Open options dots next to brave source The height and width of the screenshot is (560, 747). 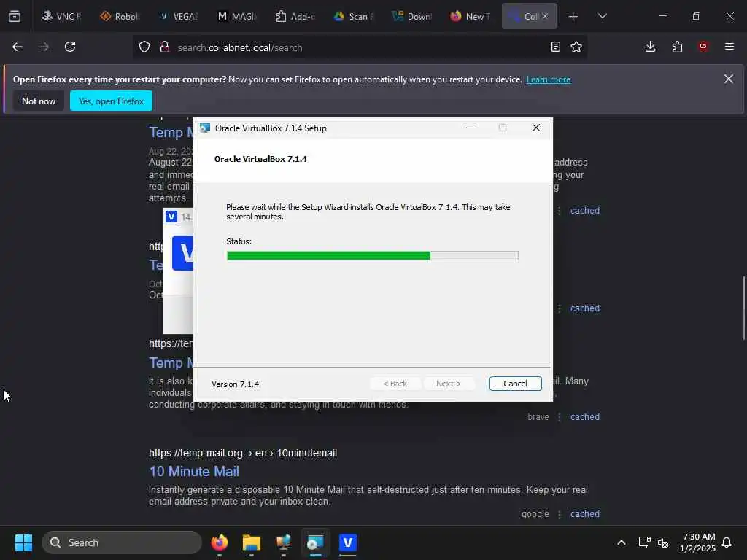[560, 417]
